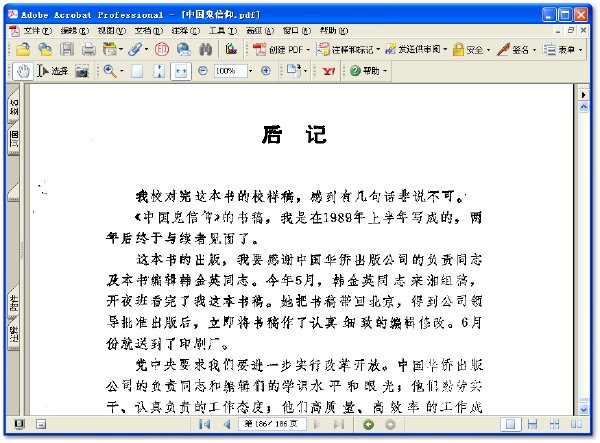Click the create PDF from web page icon
The height and width of the screenshot is (443, 600).
[45, 49]
